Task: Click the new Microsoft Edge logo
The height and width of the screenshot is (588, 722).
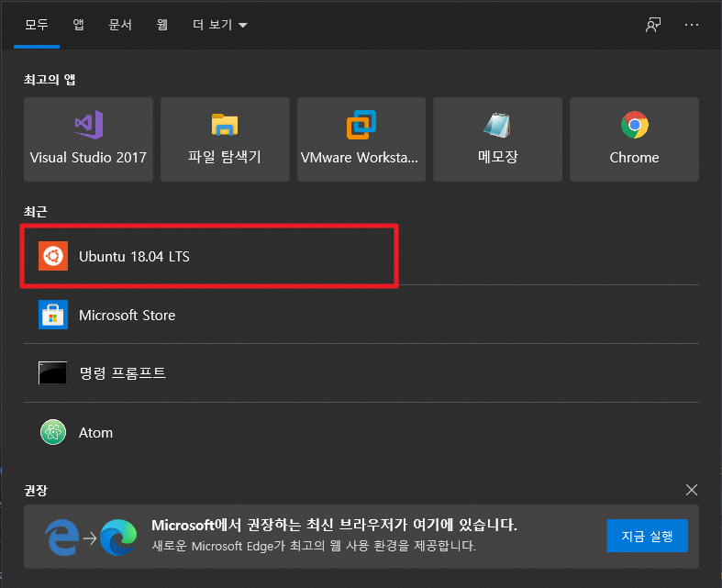Action: coord(118,537)
